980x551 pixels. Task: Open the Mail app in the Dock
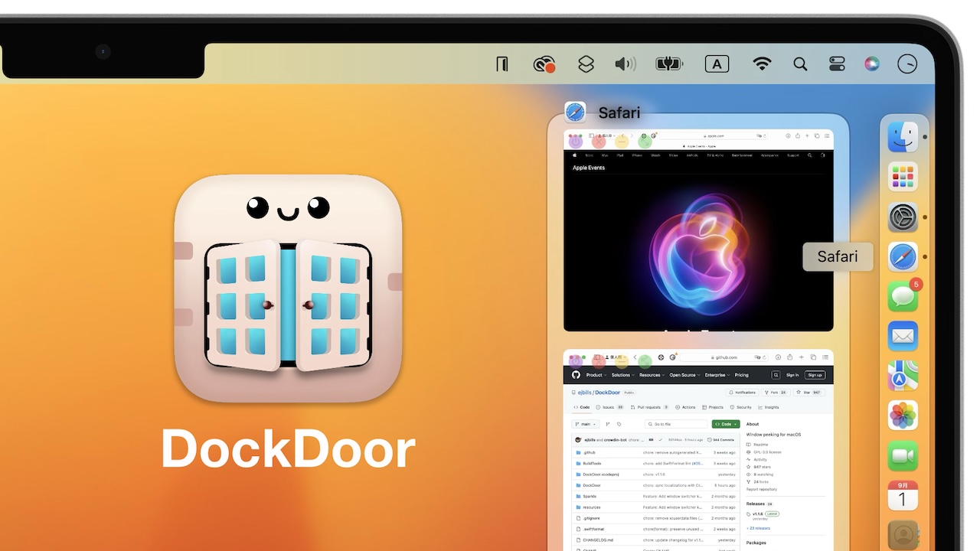(903, 336)
